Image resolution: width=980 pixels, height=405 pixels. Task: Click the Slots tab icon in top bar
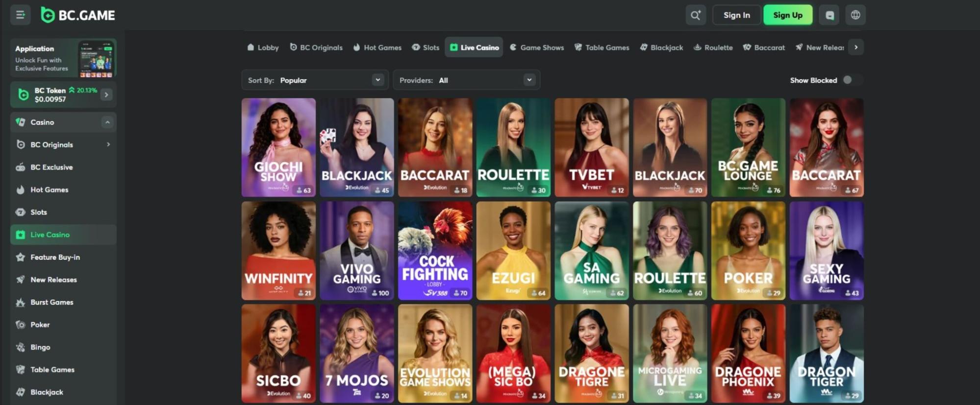(x=416, y=48)
